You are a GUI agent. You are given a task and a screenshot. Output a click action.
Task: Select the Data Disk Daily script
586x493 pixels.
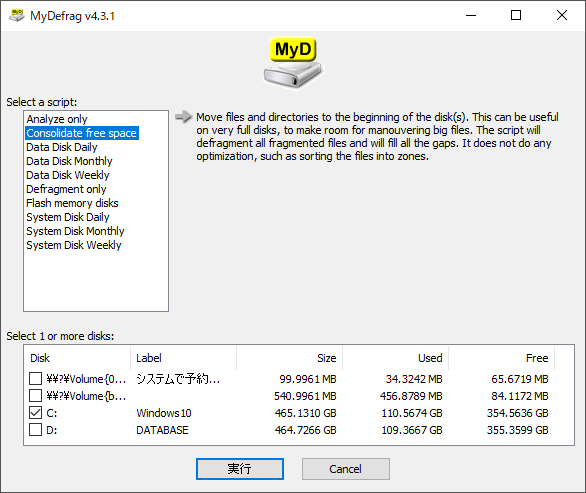[62, 147]
